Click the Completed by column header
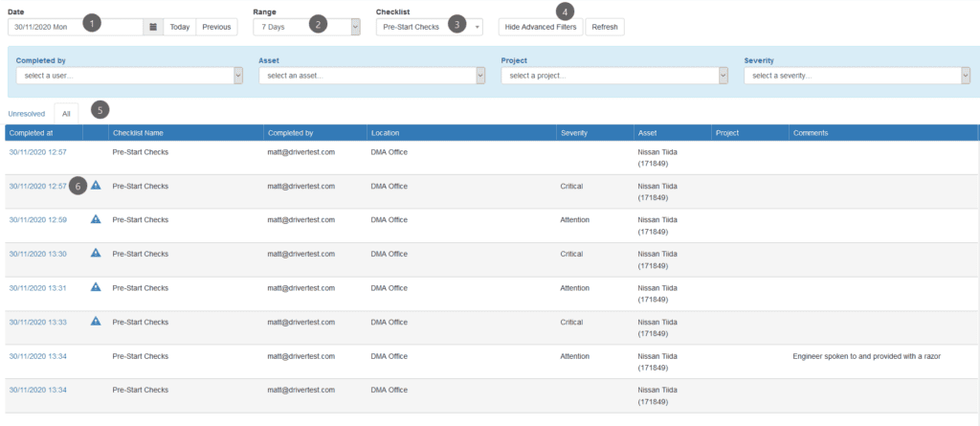 click(315, 133)
